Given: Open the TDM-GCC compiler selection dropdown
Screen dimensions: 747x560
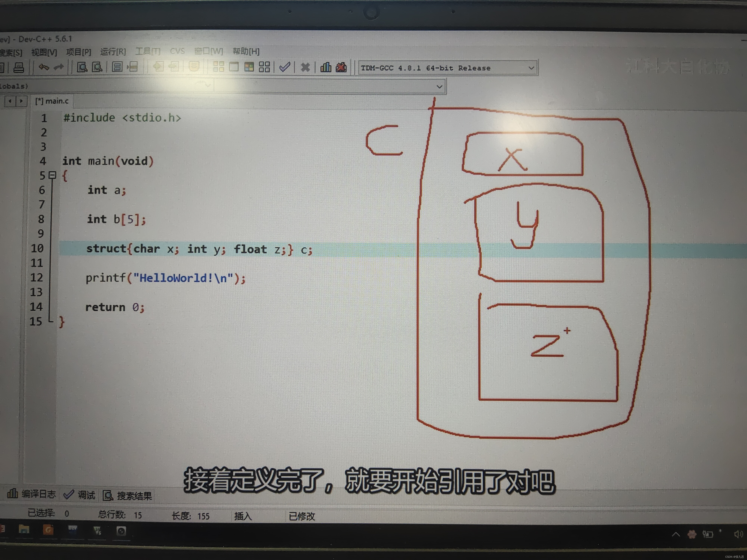Looking at the screenshot, I should (531, 68).
